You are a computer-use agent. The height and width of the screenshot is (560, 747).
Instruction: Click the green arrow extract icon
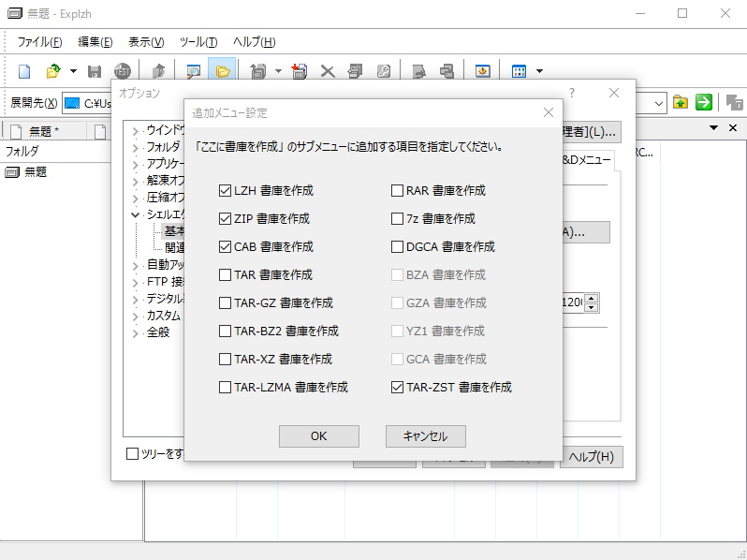coord(704,102)
